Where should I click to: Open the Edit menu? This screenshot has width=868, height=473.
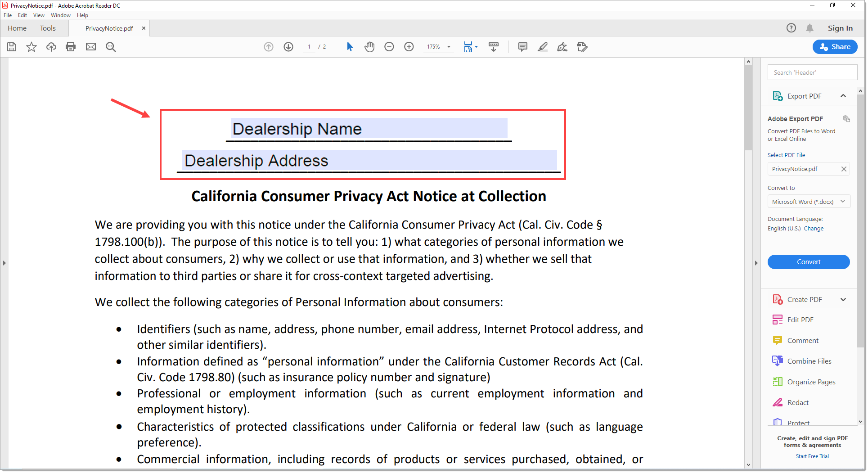(x=22, y=15)
